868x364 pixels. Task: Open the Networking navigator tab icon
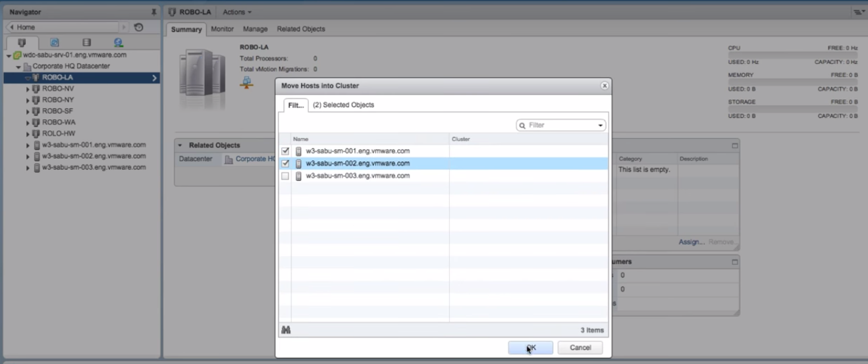click(x=118, y=43)
